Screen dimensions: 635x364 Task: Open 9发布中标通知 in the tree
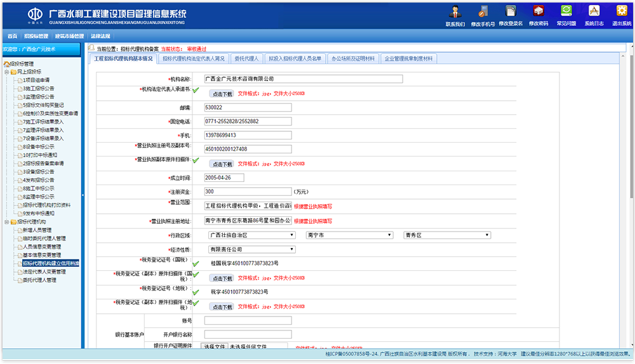(39, 214)
